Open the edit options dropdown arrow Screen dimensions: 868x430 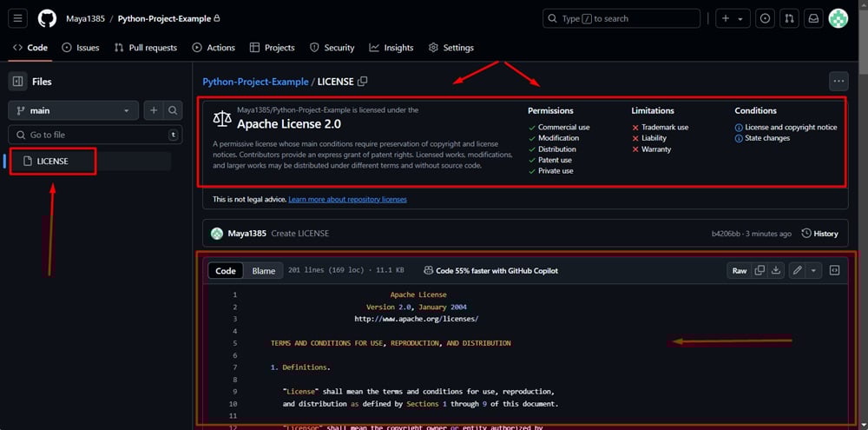click(813, 270)
